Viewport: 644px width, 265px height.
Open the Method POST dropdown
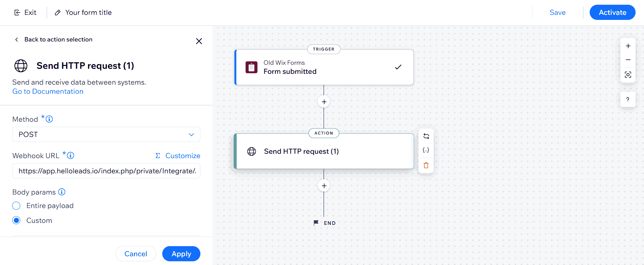pos(106,135)
